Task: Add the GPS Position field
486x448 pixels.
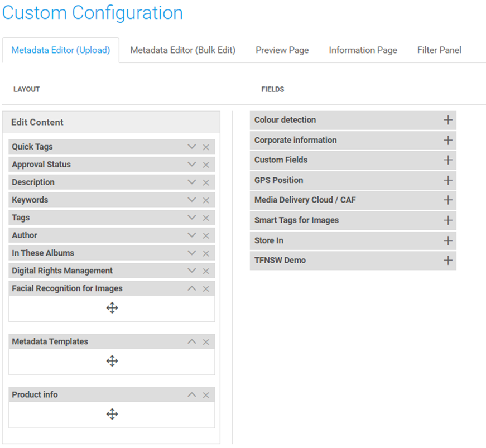Action: coord(447,180)
